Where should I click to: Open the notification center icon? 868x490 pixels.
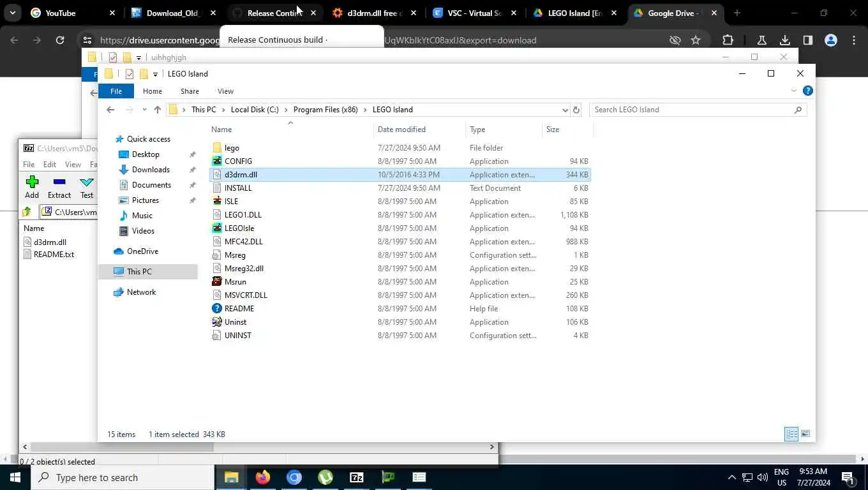coord(848,477)
